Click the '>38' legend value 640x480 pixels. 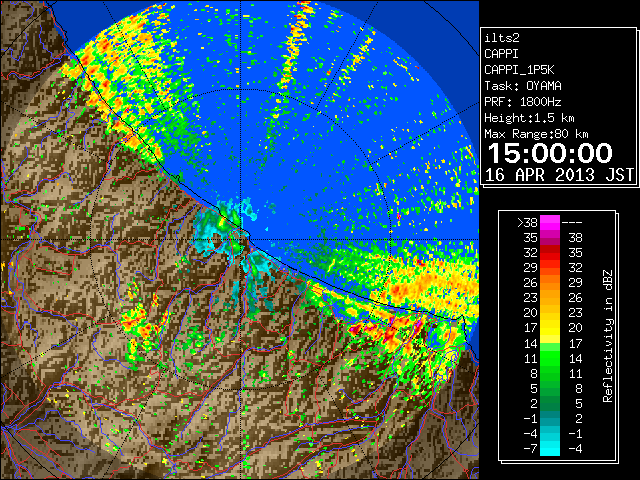coord(527,223)
